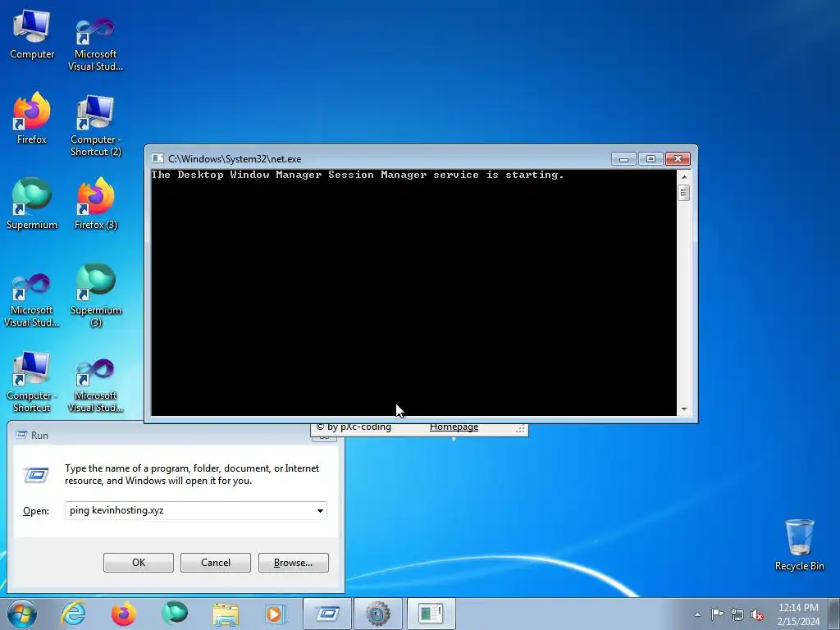Launch Firefox from the taskbar
This screenshot has height=630, width=840.
click(123, 614)
